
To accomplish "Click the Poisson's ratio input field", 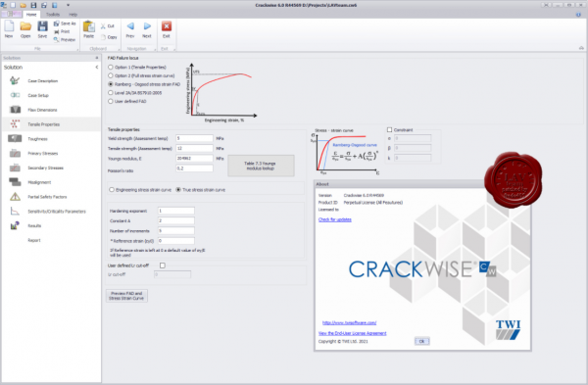I will pyautogui.click(x=194, y=168).
